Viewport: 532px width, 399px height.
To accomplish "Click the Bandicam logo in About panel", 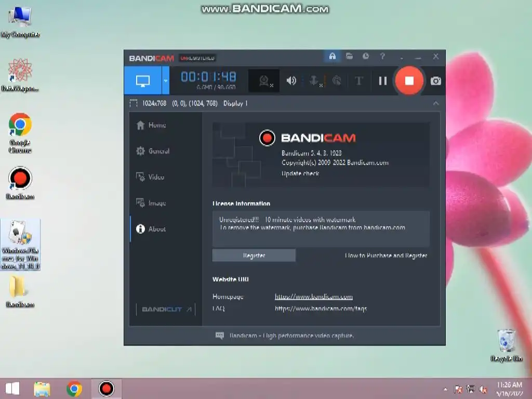I will point(308,138).
